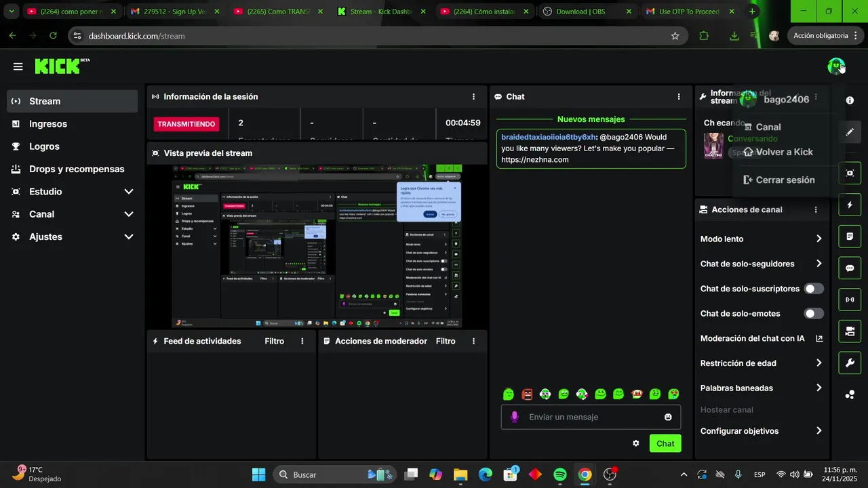Click the TRANSMITIENDO status badge
The height and width of the screenshot is (488, 868).
[x=186, y=124]
